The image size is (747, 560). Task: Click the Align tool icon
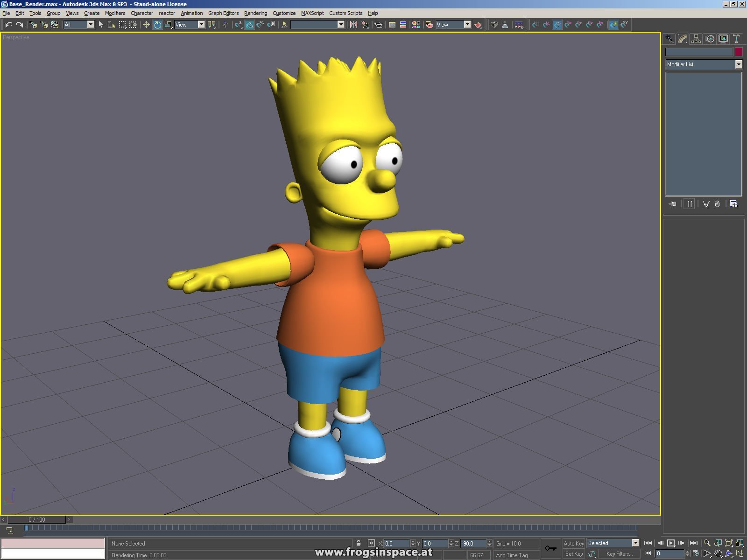click(365, 25)
